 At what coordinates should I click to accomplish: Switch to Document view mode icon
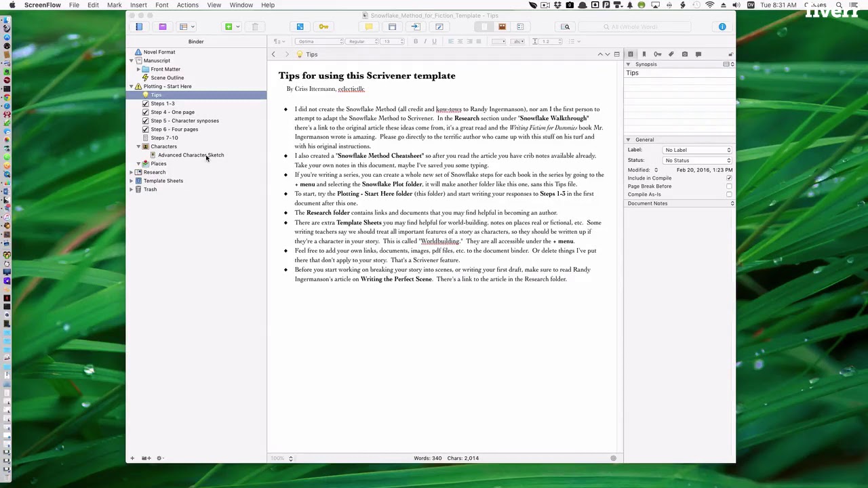point(484,26)
